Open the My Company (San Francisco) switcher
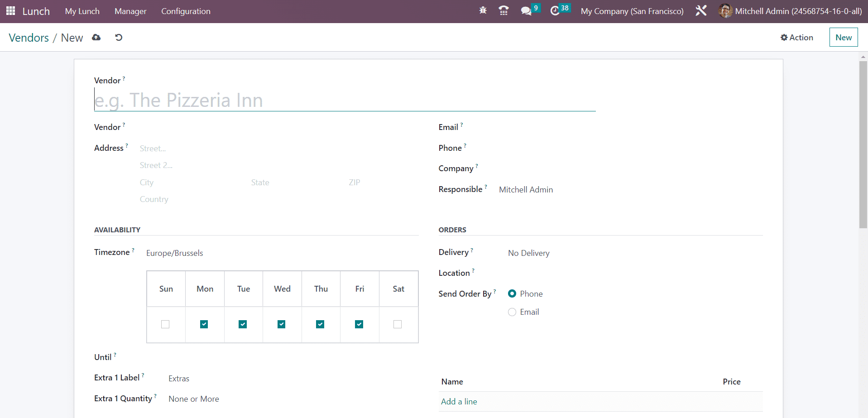 (632, 11)
